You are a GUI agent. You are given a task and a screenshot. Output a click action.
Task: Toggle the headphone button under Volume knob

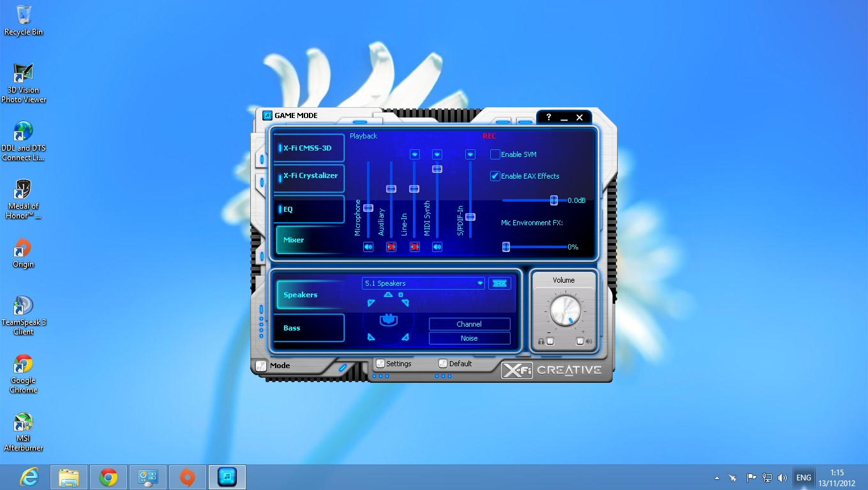[x=550, y=341]
